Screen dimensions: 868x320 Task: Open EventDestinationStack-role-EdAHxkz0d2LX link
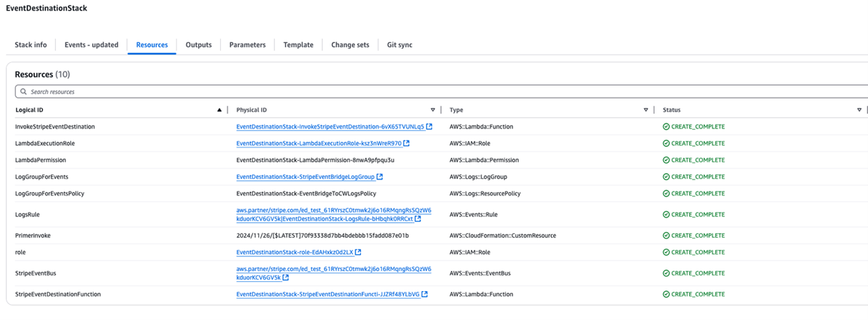click(295, 252)
